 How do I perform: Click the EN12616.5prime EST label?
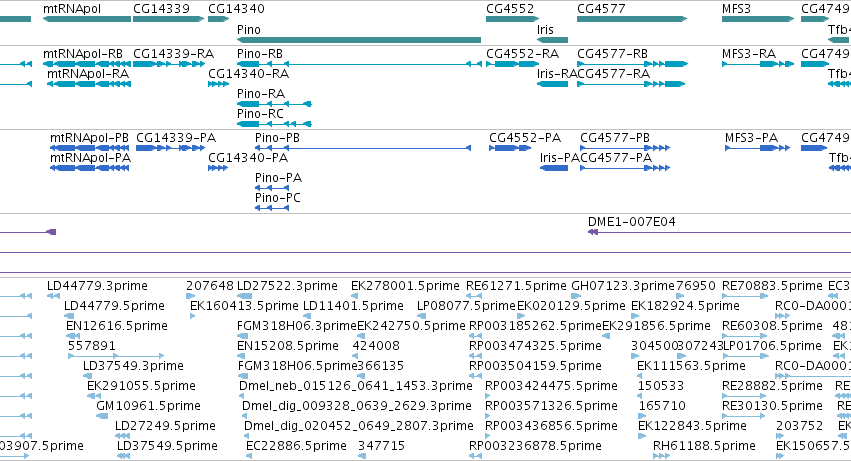[117, 326]
